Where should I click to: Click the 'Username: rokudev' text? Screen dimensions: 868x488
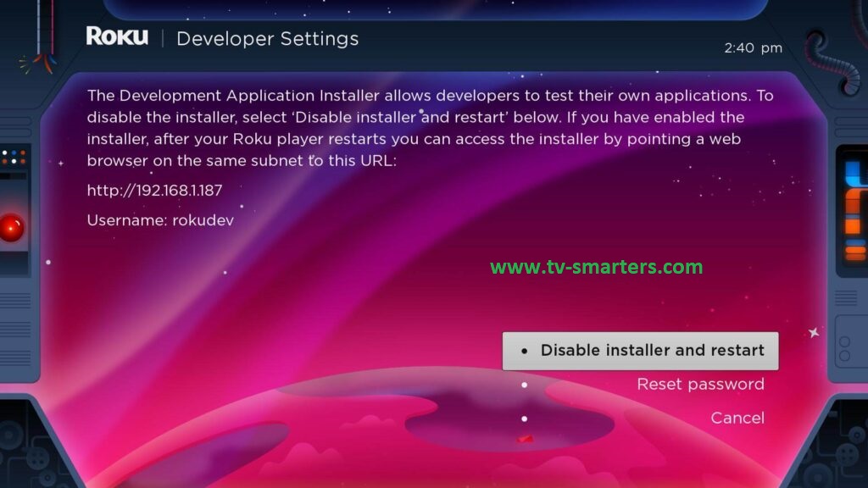click(160, 220)
